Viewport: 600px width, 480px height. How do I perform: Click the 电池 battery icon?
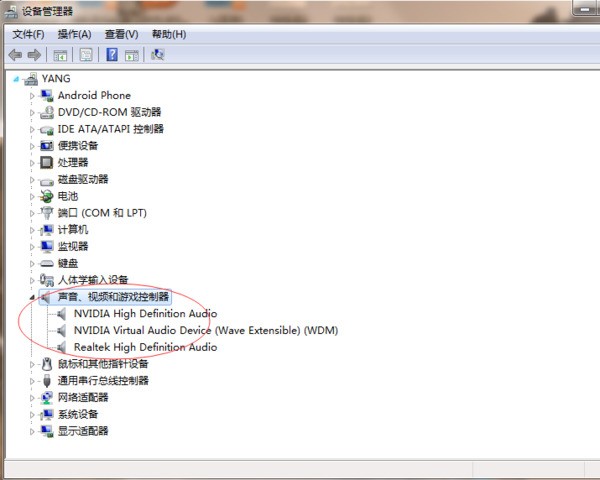point(47,196)
